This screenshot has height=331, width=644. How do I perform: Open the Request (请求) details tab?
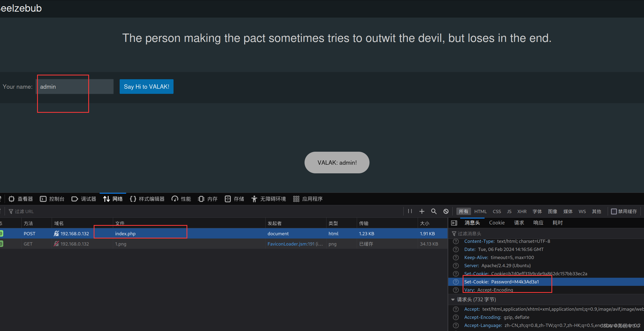coord(519,223)
